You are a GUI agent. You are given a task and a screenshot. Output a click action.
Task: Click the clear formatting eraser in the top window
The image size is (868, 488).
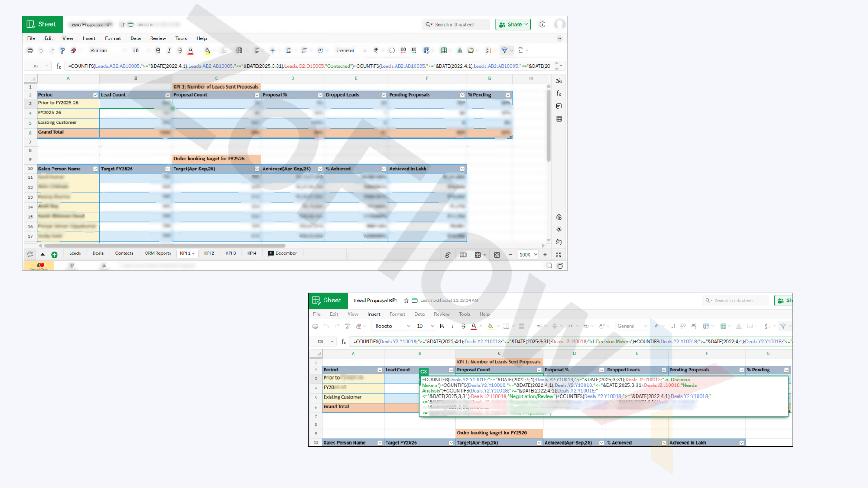[73, 51]
